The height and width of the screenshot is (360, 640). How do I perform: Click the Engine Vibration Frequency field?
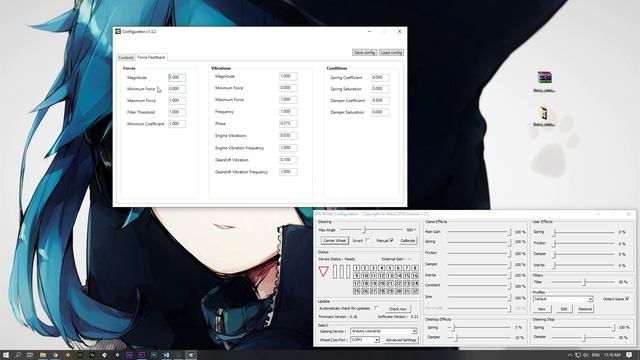288,148
